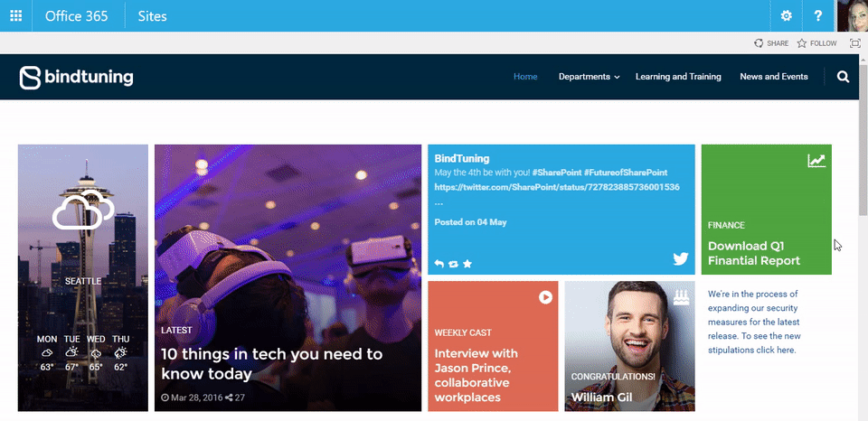Viewport: 868px width, 421px height.
Task: Click the finance chart icon
Action: click(x=816, y=161)
